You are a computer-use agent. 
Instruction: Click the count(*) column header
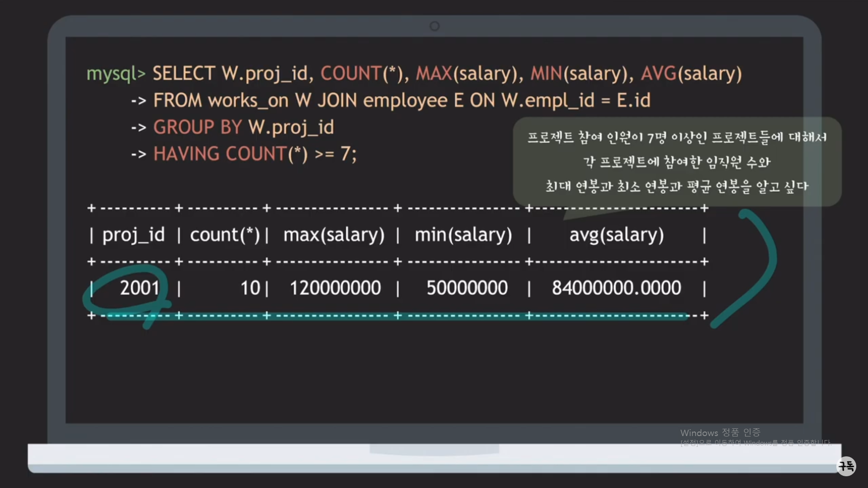tap(225, 235)
